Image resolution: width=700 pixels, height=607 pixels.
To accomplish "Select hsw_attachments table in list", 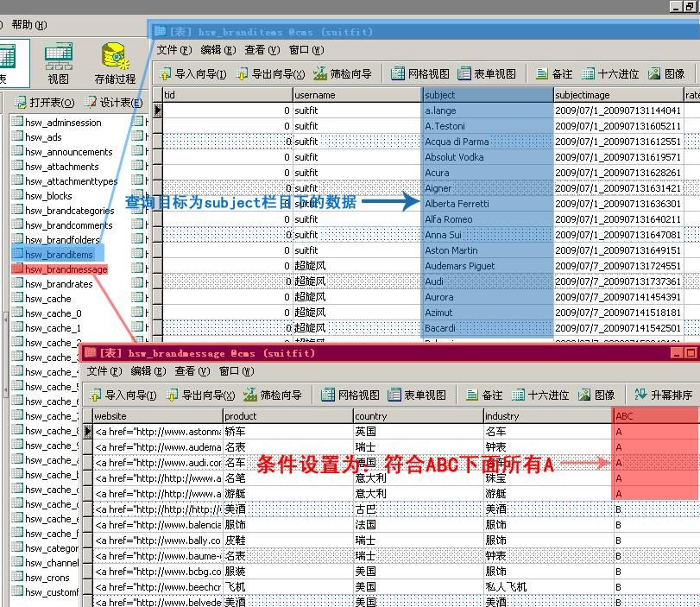I will pyautogui.click(x=55, y=167).
